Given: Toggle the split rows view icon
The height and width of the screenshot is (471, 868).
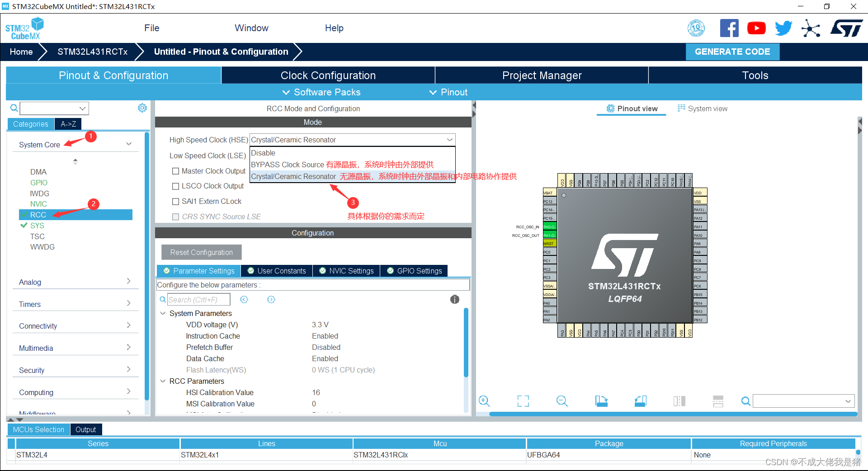Looking at the screenshot, I should coord(718,401).
